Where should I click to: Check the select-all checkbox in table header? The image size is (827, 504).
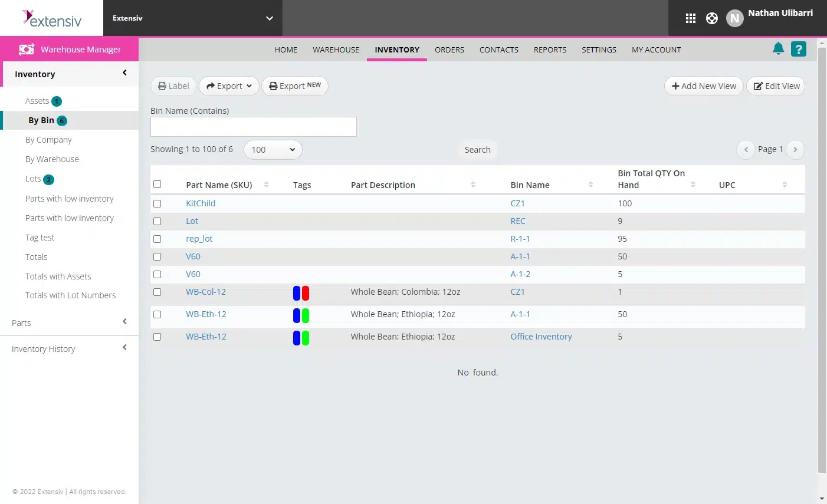point(157,184)
